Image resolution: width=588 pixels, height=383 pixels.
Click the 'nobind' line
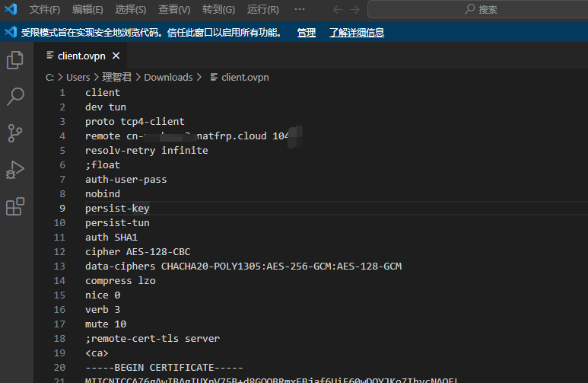[103, 193]
